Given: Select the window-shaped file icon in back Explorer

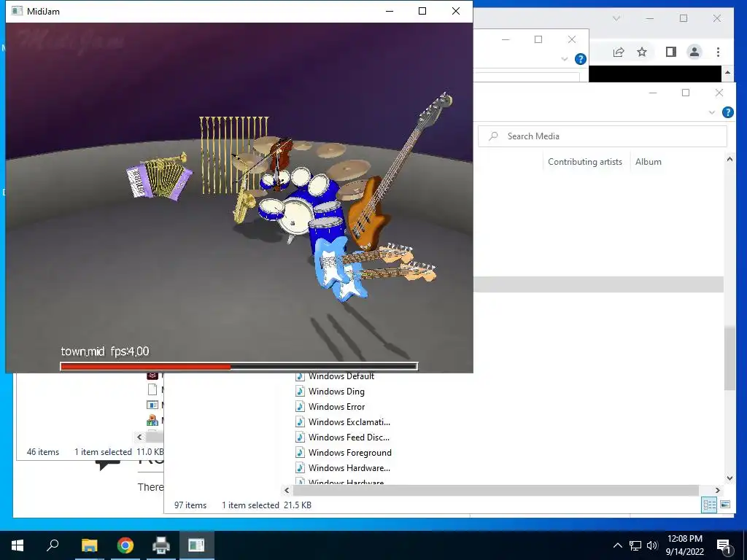Looking at the screenshot, I should tap(152, 405).
